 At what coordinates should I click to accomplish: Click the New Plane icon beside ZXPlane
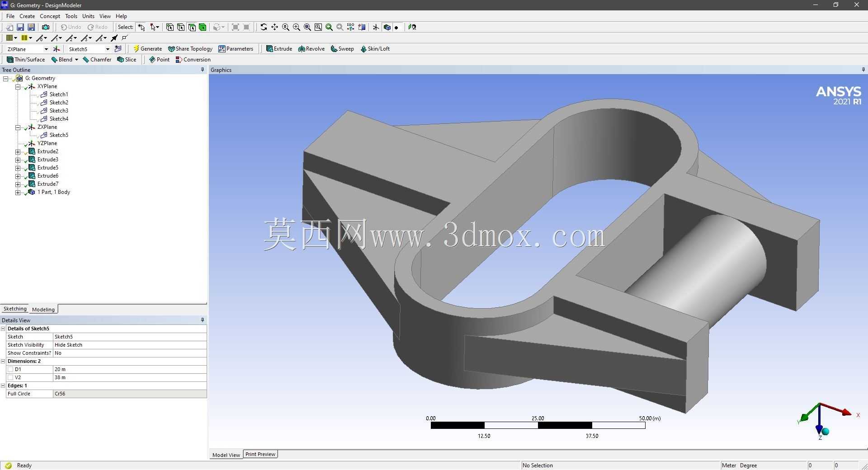(x=57, y=49)
